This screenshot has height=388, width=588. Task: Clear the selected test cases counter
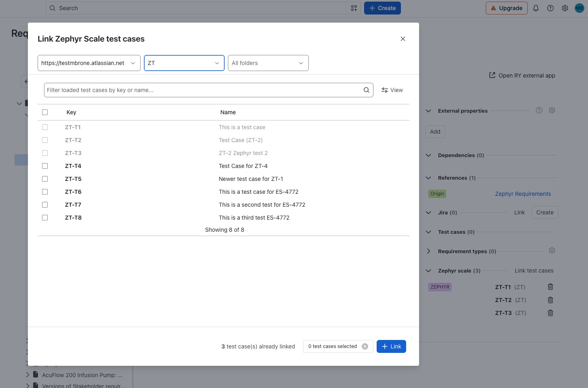click(365, 346)
